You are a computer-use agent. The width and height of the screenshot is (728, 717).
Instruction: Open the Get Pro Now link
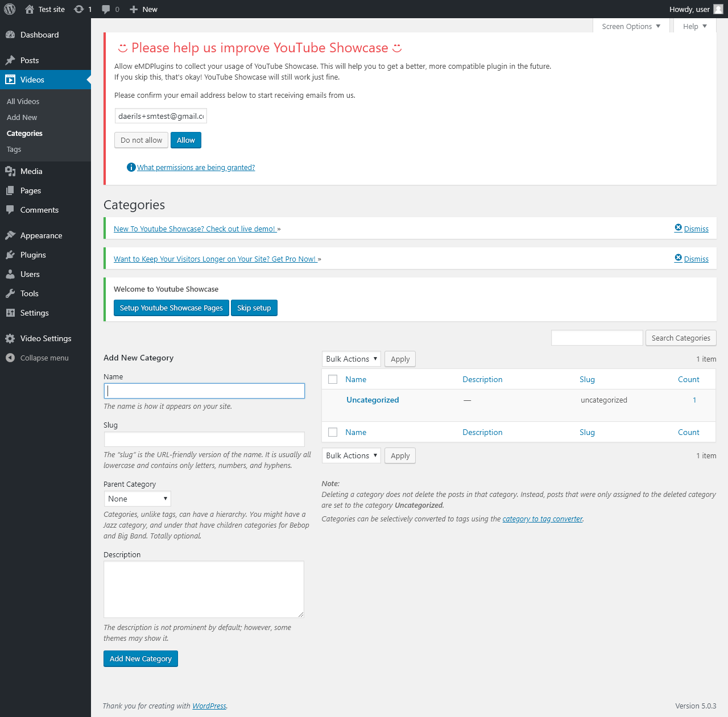point(216,259)
